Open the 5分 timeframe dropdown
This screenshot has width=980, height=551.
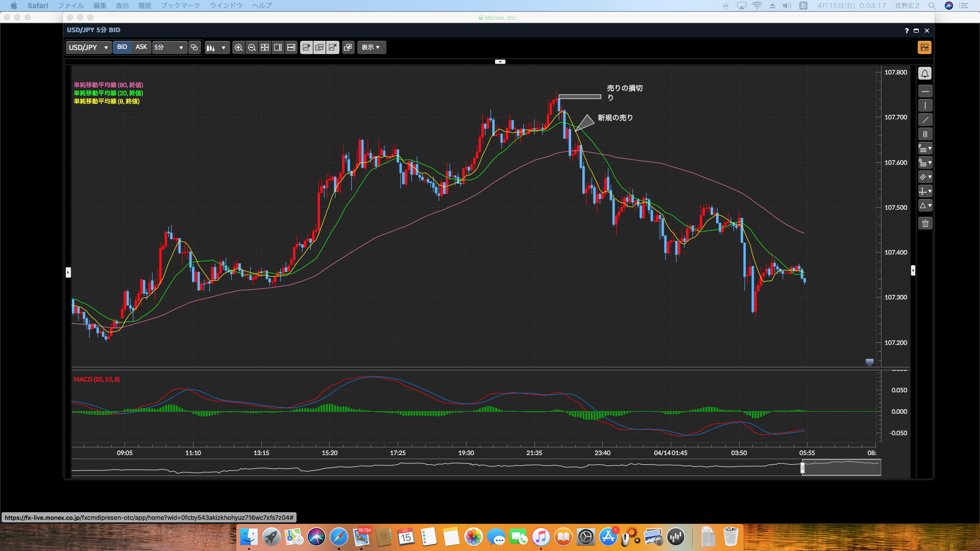(169, 47)
